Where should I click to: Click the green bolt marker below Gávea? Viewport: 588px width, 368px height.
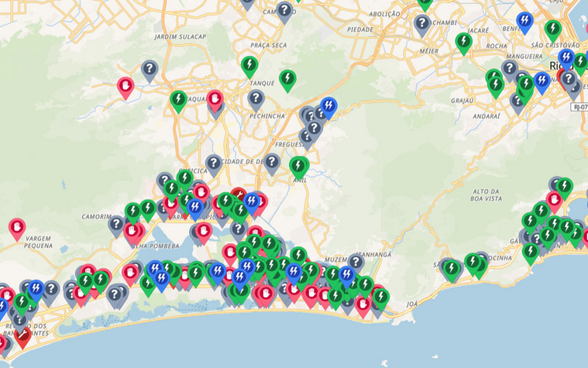point(530,252)
